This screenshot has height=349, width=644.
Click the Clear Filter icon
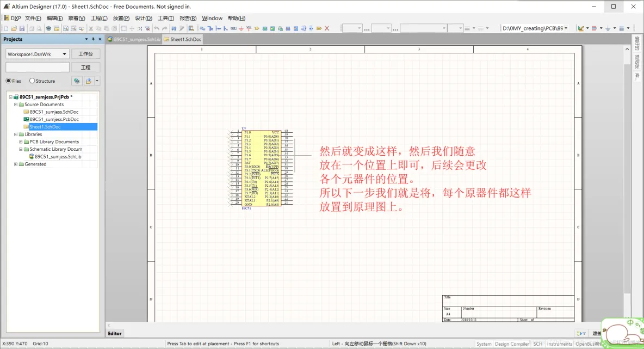click(x=147, y=28)
